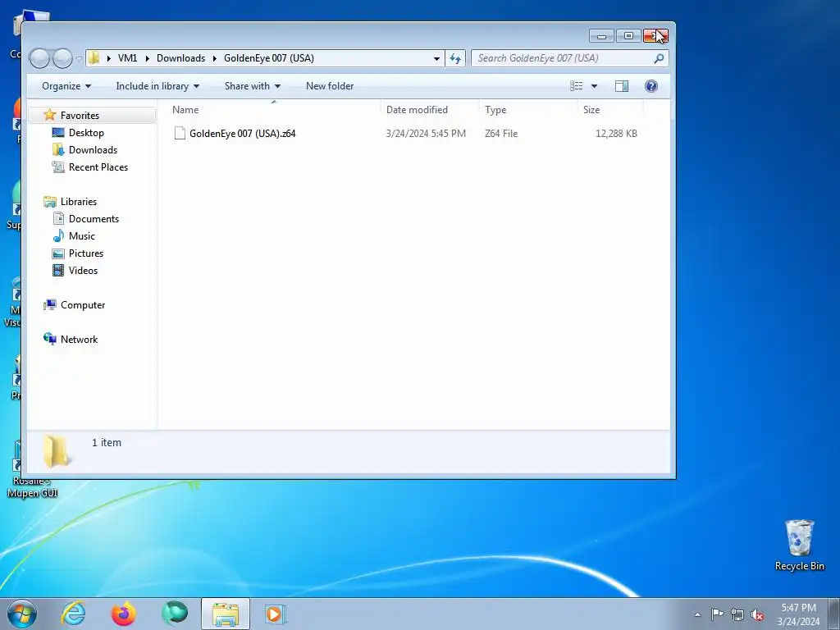
Task: Select the Recycle Bin desktop icon
Action: 799,545
